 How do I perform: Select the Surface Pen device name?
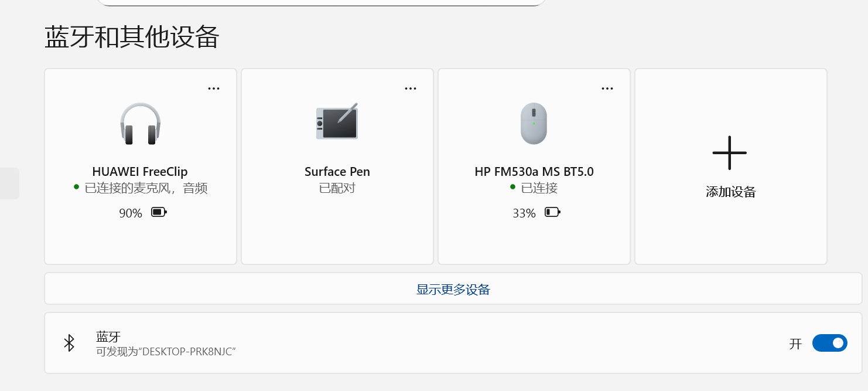click(x=337, y=172)
